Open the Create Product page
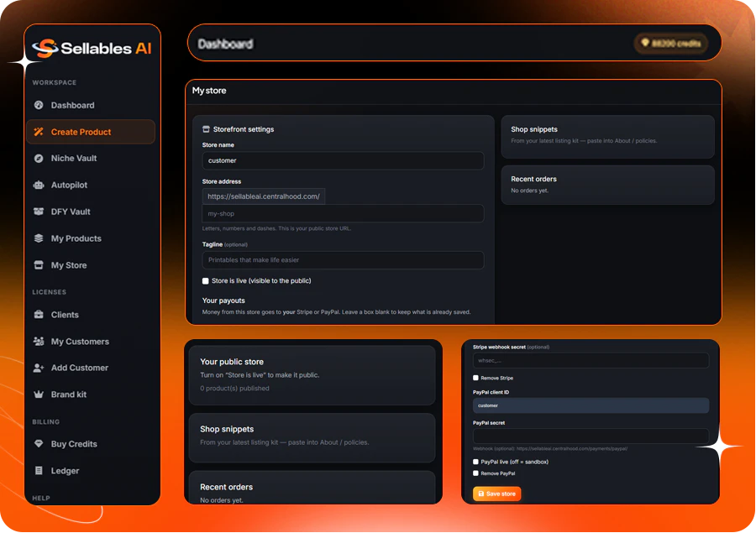756x533 pixels. tap(91, 132)
